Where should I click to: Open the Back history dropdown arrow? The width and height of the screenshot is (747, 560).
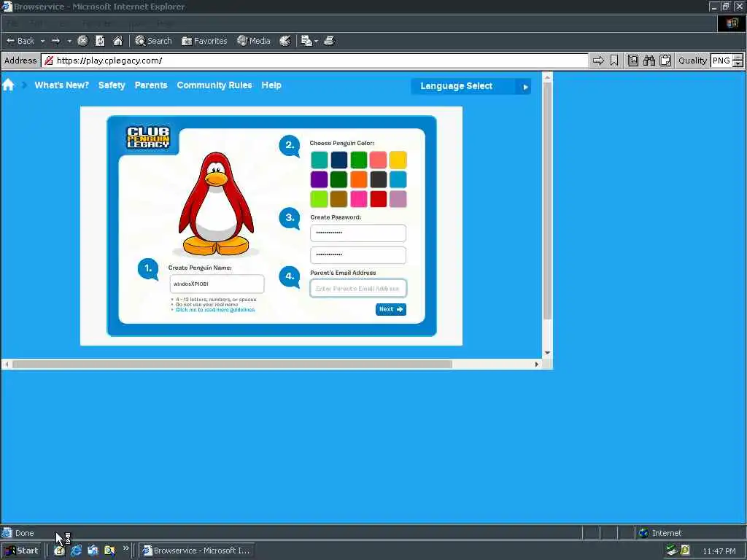tap(42, 42)
